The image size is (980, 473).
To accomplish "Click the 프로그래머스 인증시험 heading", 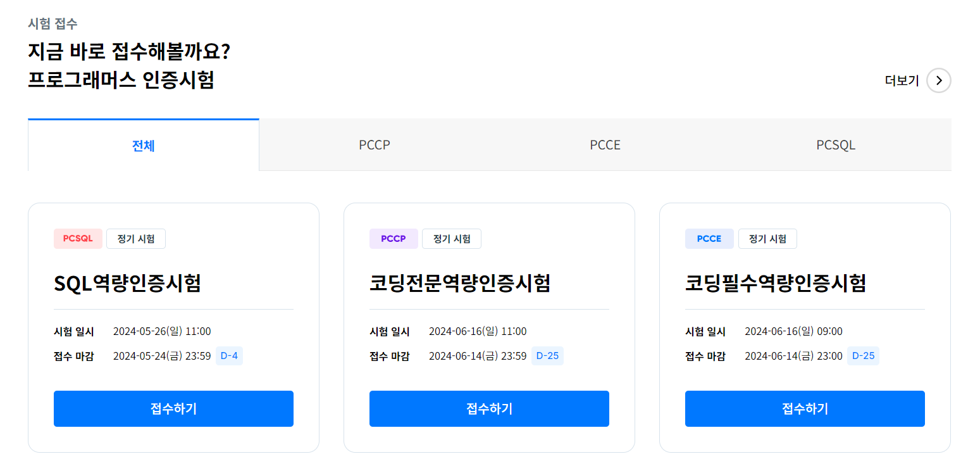I will coord(121,80).
